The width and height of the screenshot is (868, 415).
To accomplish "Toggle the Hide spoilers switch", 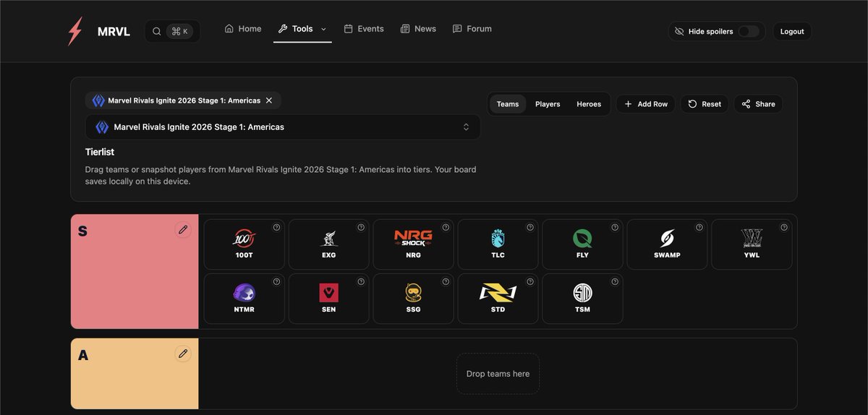I will 749,31.
